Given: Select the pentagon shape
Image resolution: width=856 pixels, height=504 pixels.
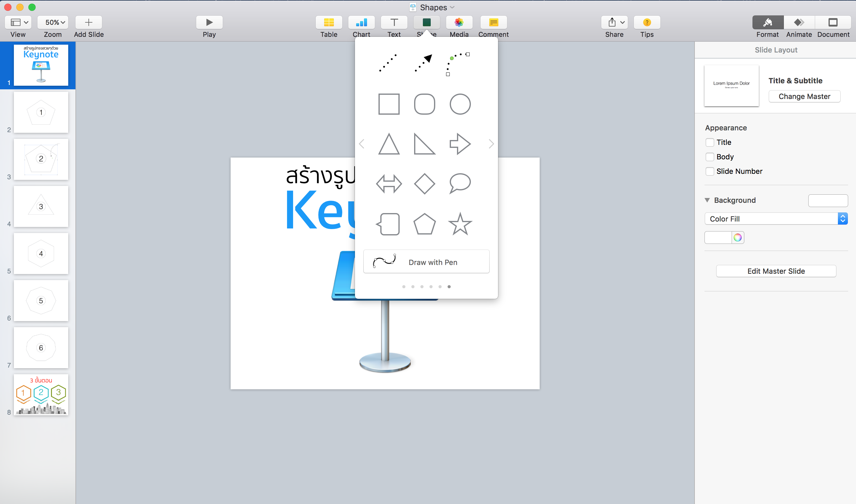Looking at the screenshot, I should [x=424, y=224].
